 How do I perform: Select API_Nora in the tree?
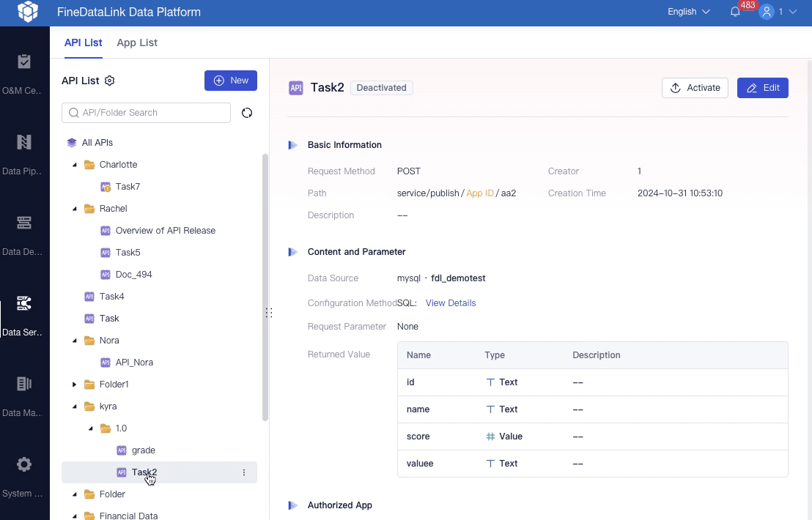tap(134, 363)
